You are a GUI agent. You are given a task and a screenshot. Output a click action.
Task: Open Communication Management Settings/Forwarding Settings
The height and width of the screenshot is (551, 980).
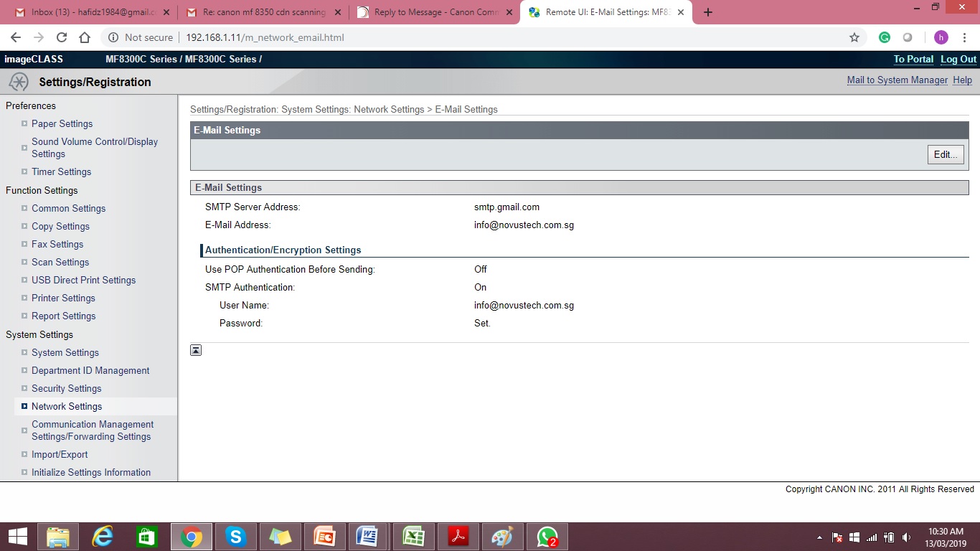(93, 430)
